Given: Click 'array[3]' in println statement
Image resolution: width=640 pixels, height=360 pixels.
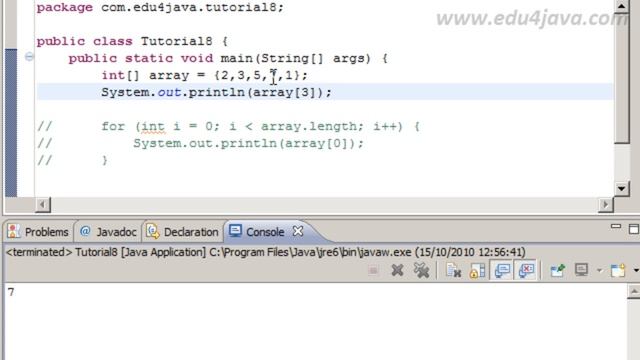Looking at the screenshot, I should [x=284, y=93].
